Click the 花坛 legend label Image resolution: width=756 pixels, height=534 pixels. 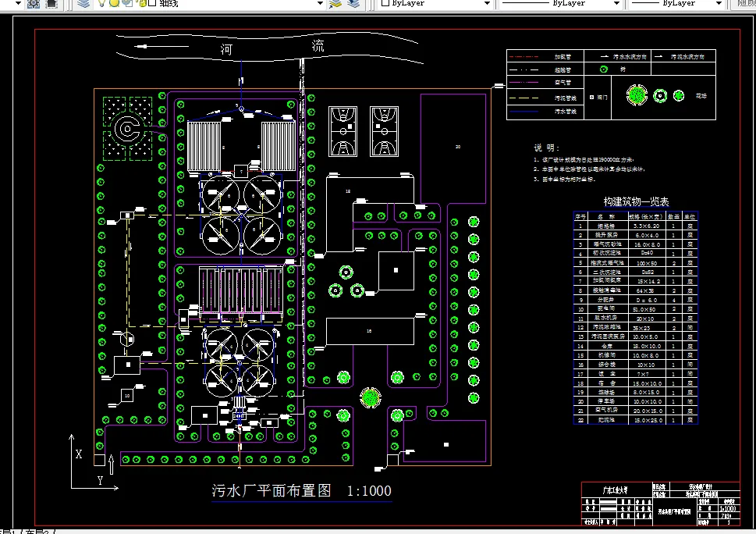(701, 96)
